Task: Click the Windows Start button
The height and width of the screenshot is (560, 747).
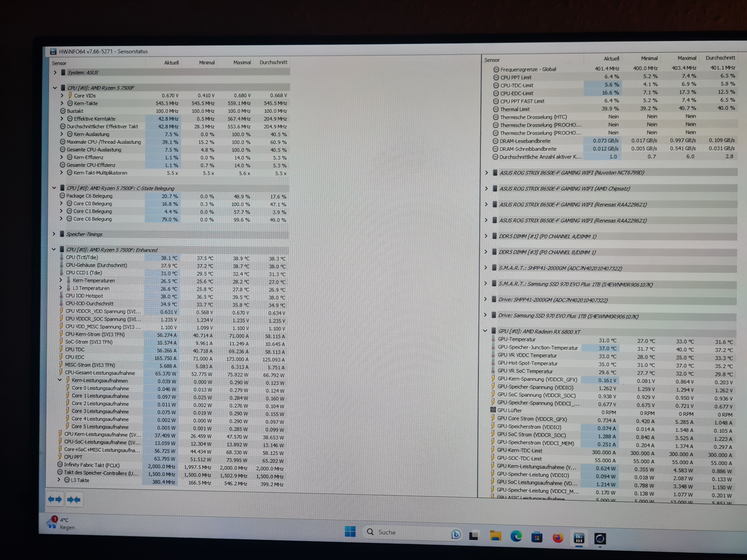Action: (x=350, y=531)
